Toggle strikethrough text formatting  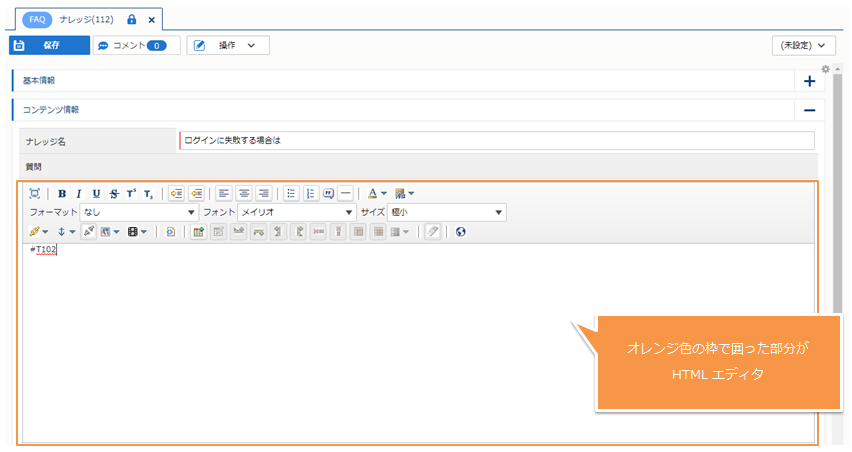click(x=113, y=193)
